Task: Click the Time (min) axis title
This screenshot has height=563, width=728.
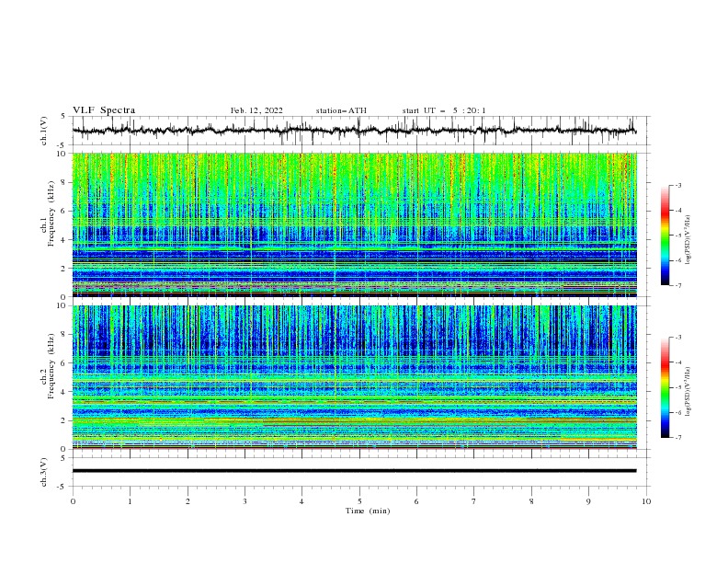Action: (368, 511)
